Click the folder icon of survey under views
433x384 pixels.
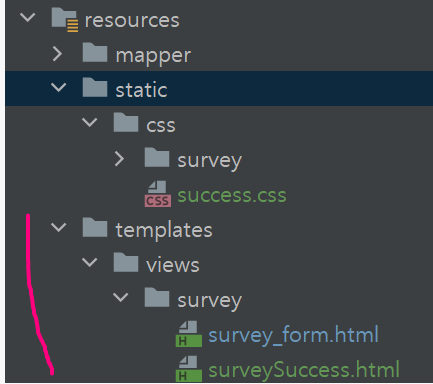157,297
